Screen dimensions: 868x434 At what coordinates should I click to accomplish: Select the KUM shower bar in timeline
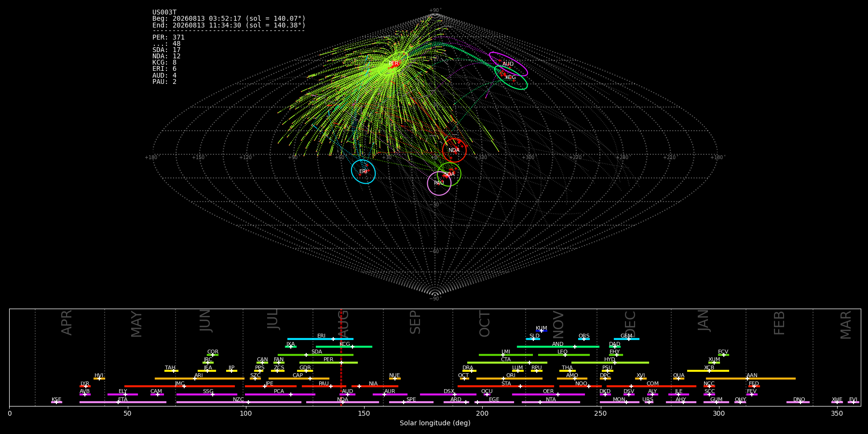(541, 331)
